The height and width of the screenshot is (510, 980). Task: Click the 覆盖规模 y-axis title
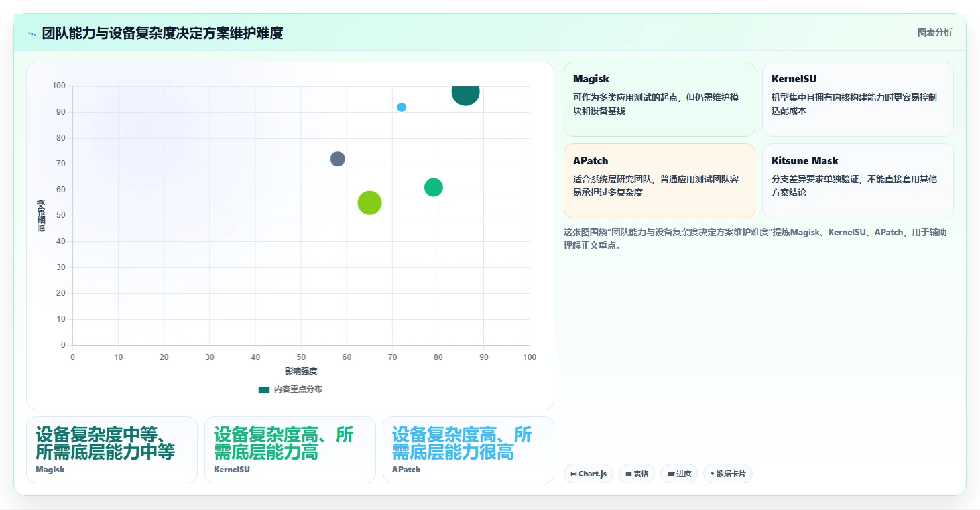click(x=42, y=216)
